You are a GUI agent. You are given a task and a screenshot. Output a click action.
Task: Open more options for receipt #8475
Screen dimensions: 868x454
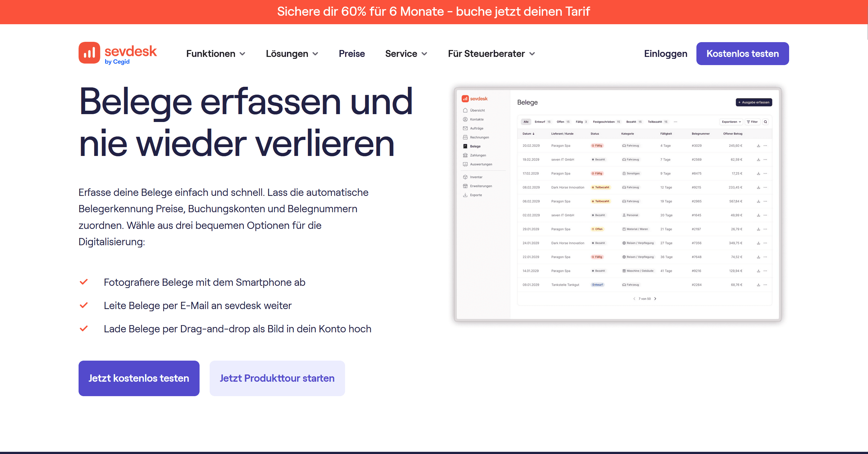[765, 173]
